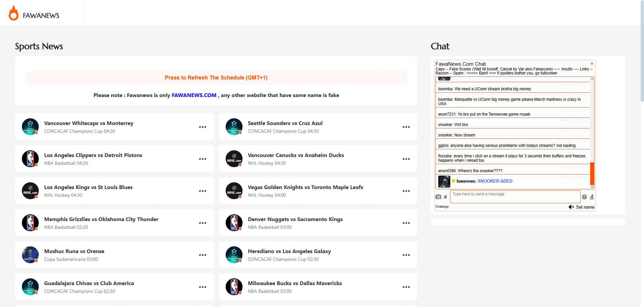Toggle the chat sound mute icon
The image size is (644, 307).
[571, 207]
